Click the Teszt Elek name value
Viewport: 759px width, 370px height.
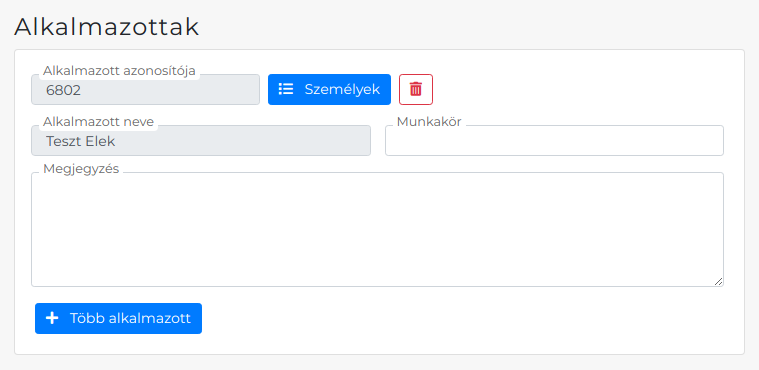point(80,141)
